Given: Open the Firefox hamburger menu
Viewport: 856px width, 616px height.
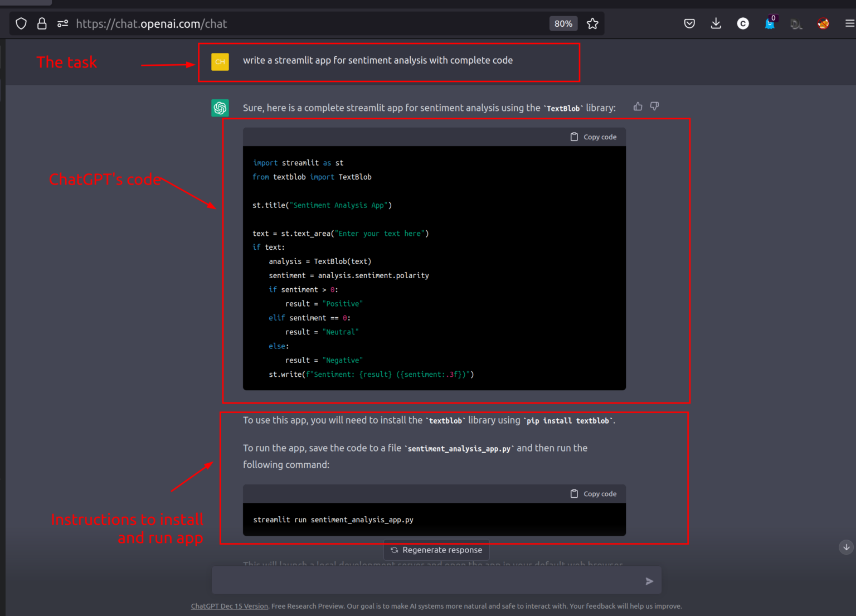Looking at the screenshot, I should 848,23.
